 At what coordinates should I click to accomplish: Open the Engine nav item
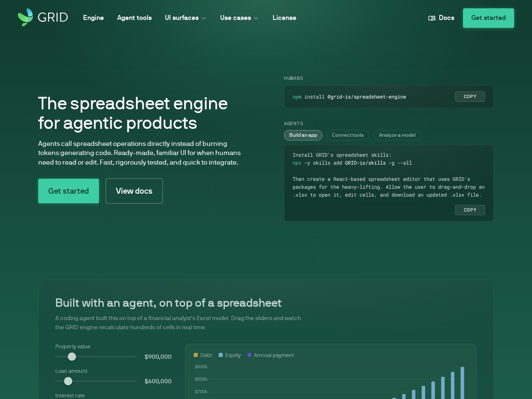[94, 18]
